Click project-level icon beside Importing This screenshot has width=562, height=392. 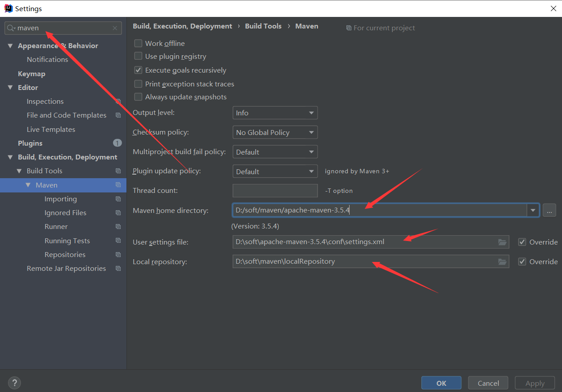(118, 199)
